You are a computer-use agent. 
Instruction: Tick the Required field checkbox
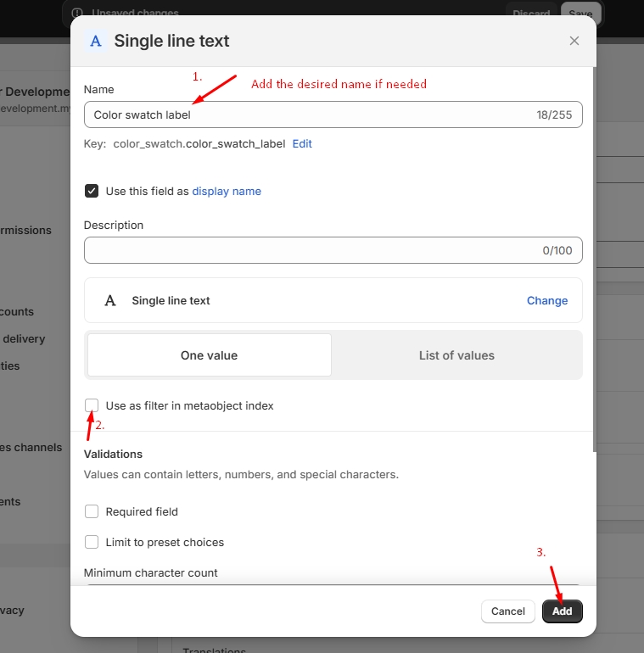point(92,511)
